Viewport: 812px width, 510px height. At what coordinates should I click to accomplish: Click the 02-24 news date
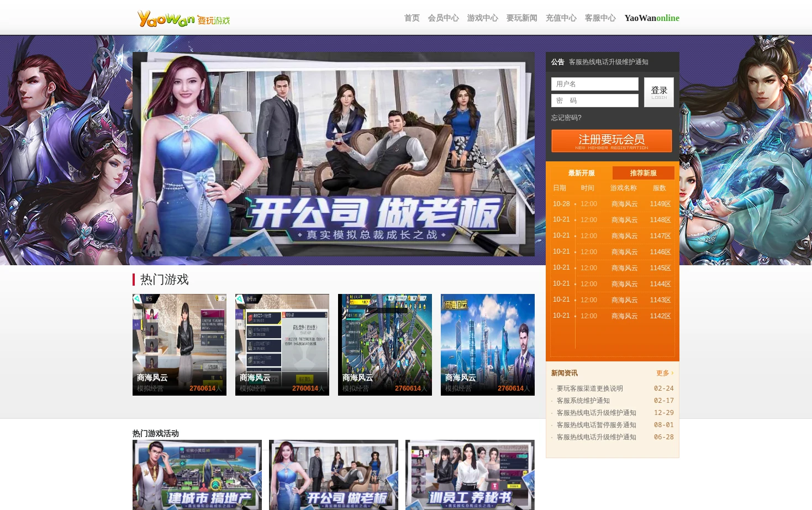click(x=663, y=388)
